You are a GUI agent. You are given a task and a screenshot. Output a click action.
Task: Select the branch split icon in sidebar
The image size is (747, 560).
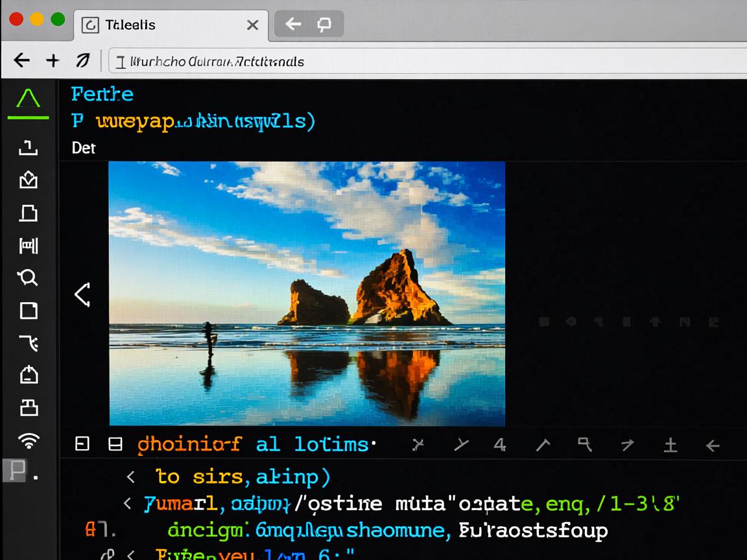point(28,343)
